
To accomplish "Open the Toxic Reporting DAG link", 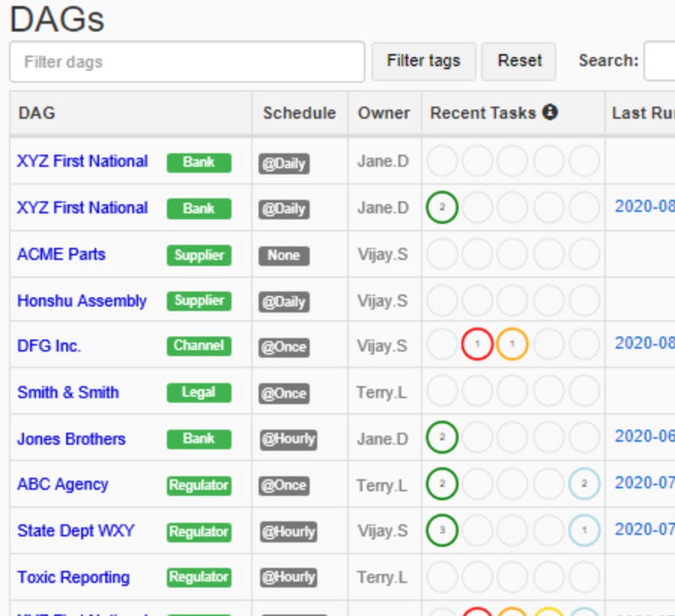I will (73, 577).
